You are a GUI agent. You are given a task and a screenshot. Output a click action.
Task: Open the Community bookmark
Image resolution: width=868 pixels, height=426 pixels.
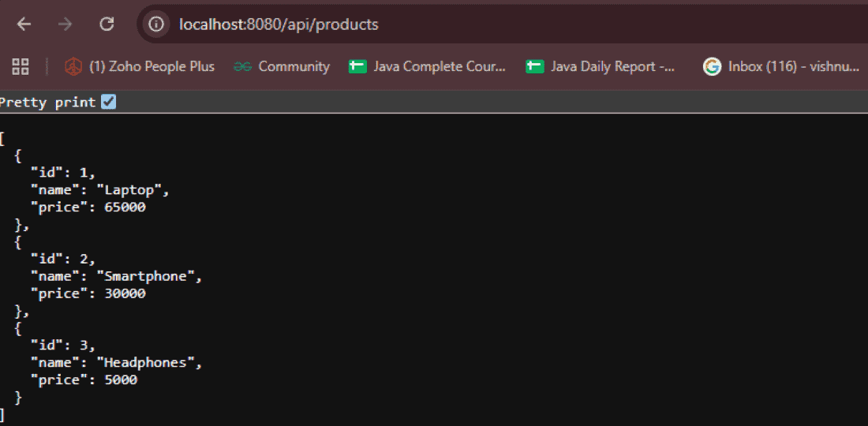pos(281,67)
